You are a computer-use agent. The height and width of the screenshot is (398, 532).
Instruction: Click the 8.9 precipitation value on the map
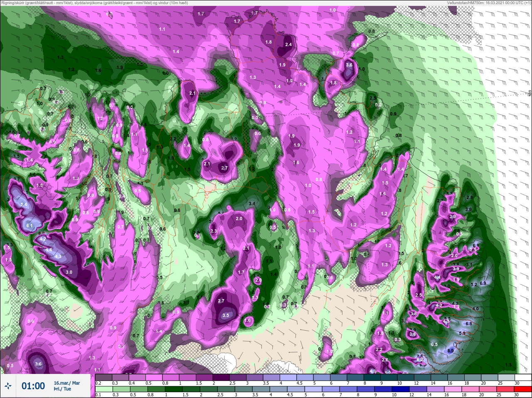click(451, 351)
